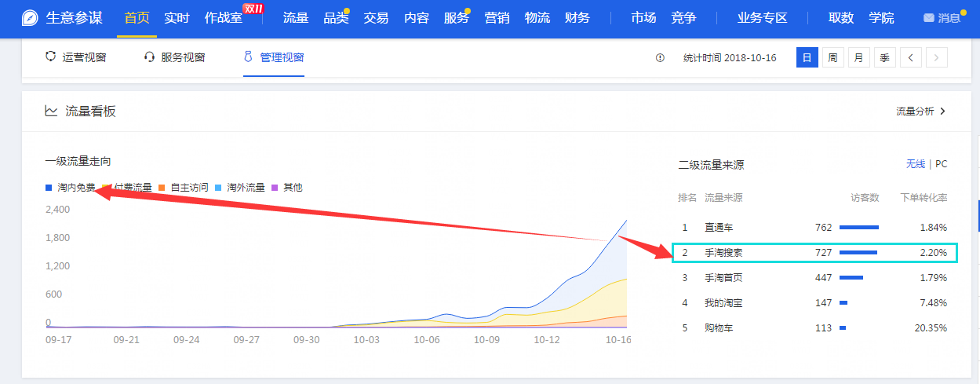Click the 运营视窗 icon
Viewport: 980px width, 384px height.
[51, 57]
